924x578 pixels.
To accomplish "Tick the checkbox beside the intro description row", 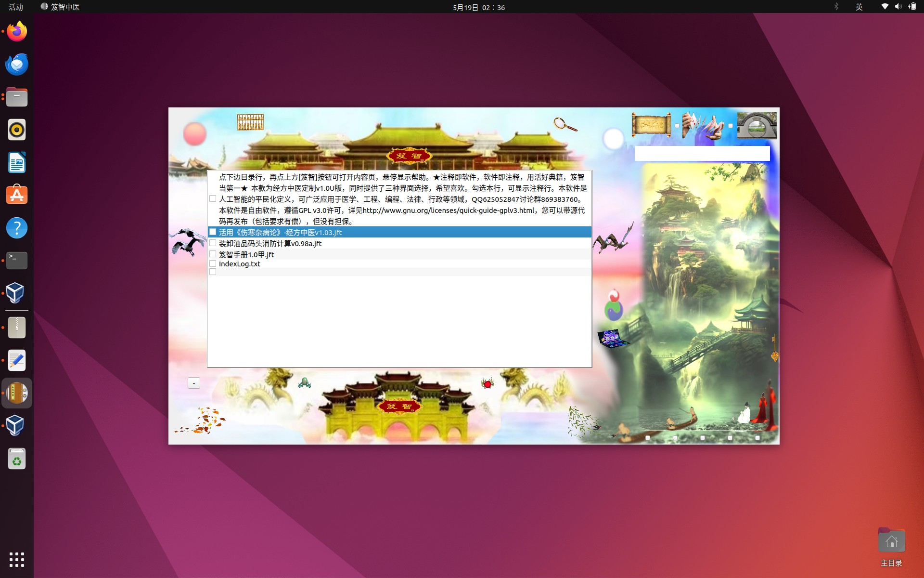I will coord(213,198).
